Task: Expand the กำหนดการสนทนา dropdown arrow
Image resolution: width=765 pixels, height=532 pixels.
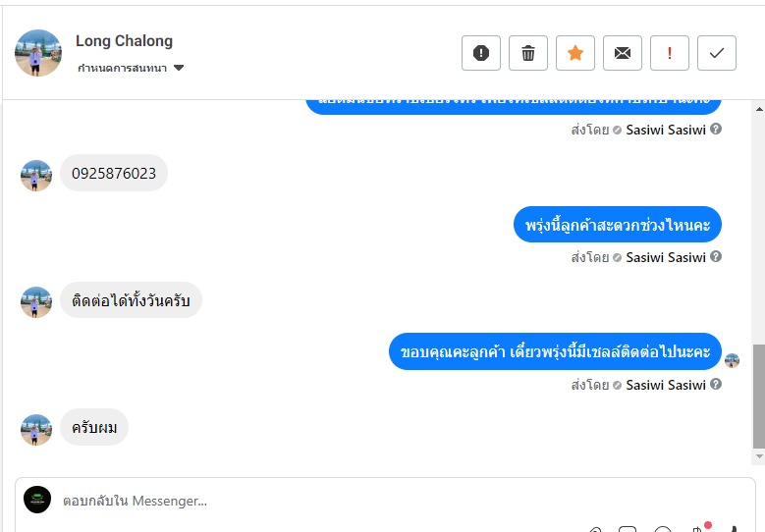Action: (x=179, y=68)
